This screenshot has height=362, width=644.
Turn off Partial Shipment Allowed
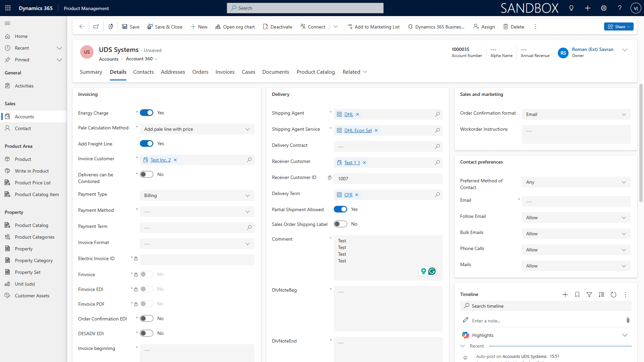tap(340, 209)
